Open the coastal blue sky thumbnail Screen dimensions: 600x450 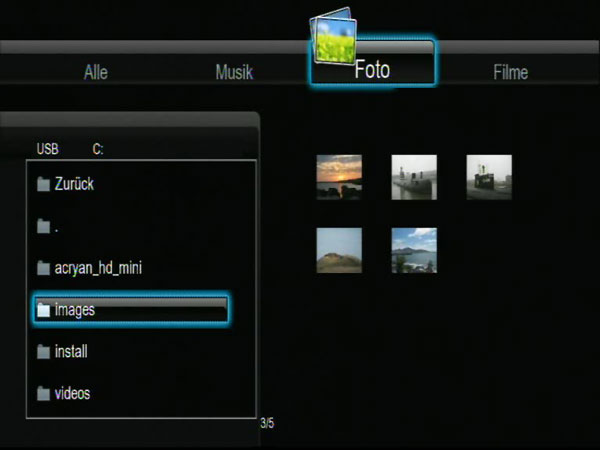[414, 250]
